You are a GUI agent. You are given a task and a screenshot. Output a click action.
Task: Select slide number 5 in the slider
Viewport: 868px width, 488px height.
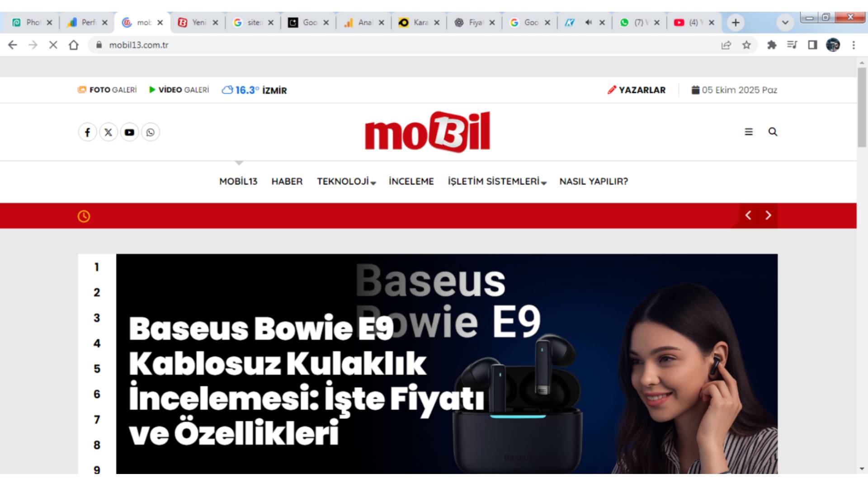97,369
